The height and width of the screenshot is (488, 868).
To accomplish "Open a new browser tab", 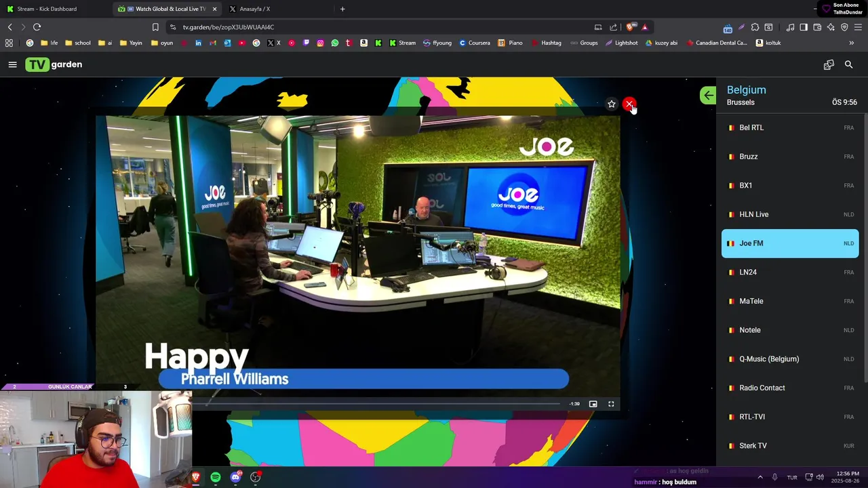I will coord(342,9).
